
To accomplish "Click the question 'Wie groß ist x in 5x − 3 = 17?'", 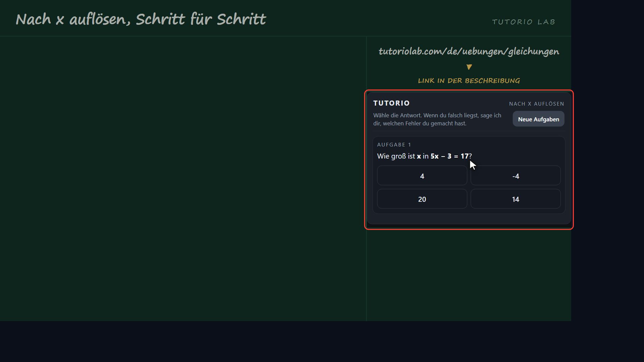I will [424, 156].
